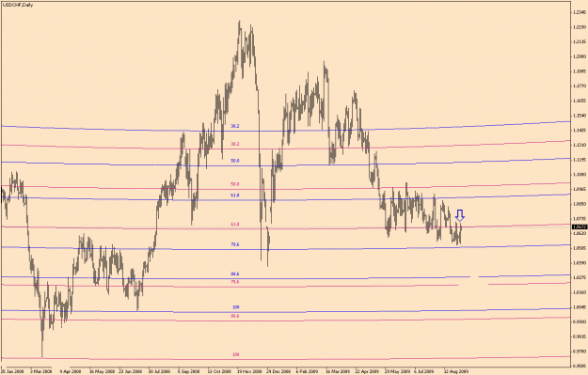Click the 19 Nov 2008 date label
The image size is (588, 375).
point(249,371)
